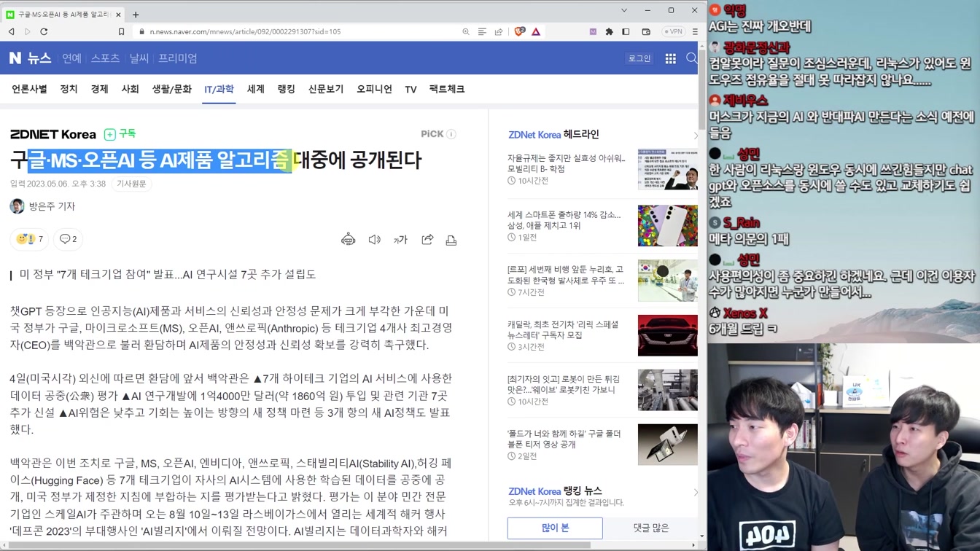Open headline 자율규제는 좋지만 실효성 아쉬워
980x551 pixels.
click(566, 163)
